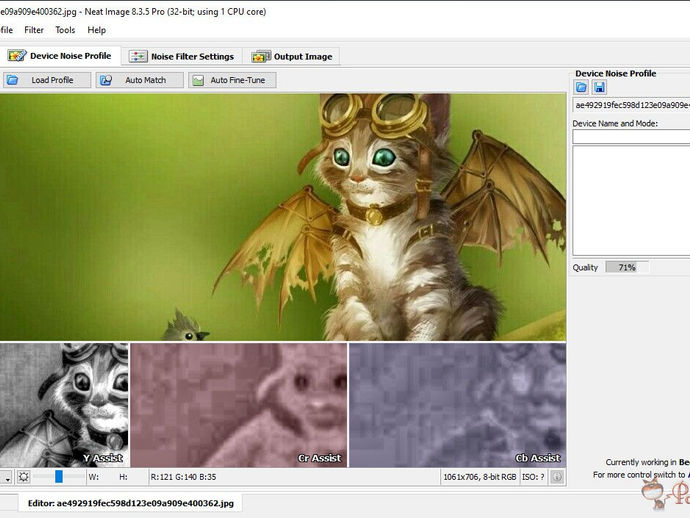
Task: Save the profile with the floppy disk icon
Action: click(x=599, y=87)
